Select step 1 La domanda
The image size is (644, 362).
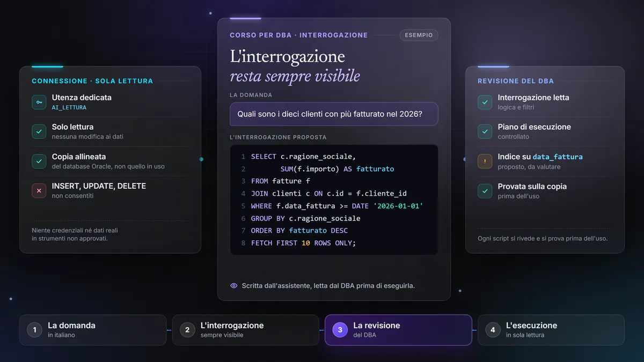point(93,330)
